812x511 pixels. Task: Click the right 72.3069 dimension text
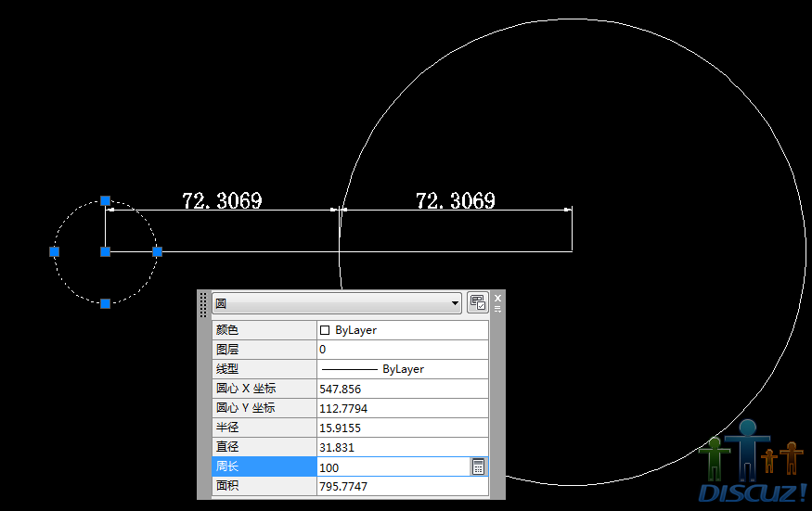(x=456, y=200)
